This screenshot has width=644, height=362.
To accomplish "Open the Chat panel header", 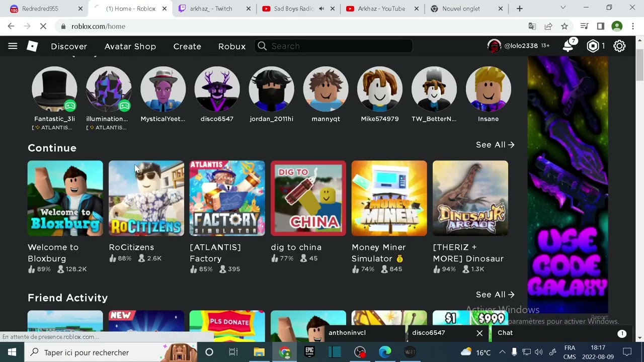I will click(560, 333).
